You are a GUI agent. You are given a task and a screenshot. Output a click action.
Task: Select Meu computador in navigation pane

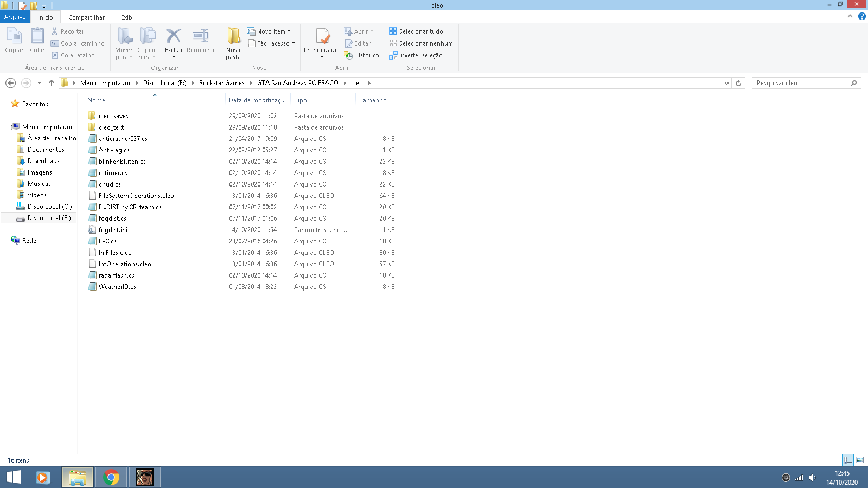coord(47,127)
